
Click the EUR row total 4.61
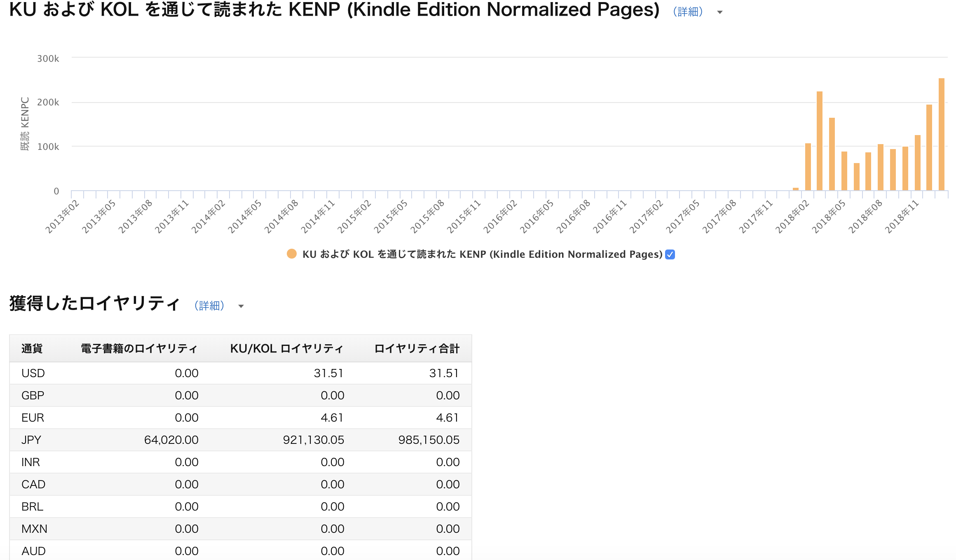448,418
